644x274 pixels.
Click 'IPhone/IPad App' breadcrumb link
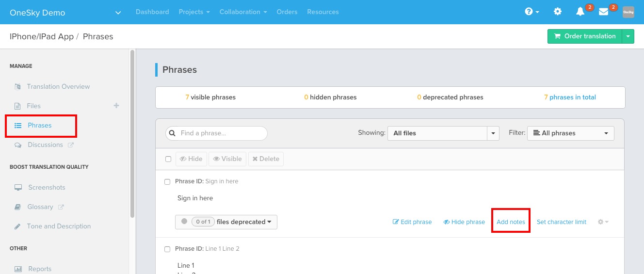[x=42, y=36]
